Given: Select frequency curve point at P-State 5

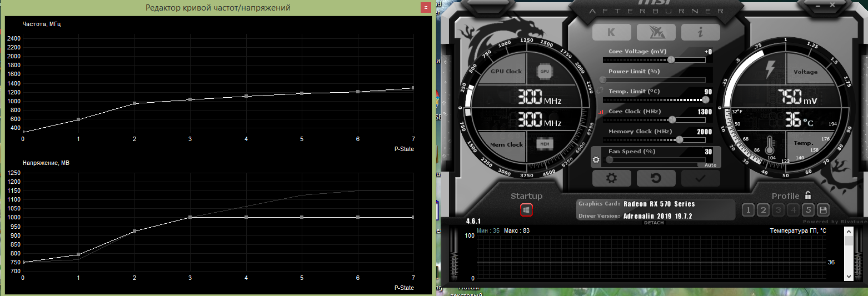Looking at the screenshot, I should pyautogui.click(x=302, y=93).
